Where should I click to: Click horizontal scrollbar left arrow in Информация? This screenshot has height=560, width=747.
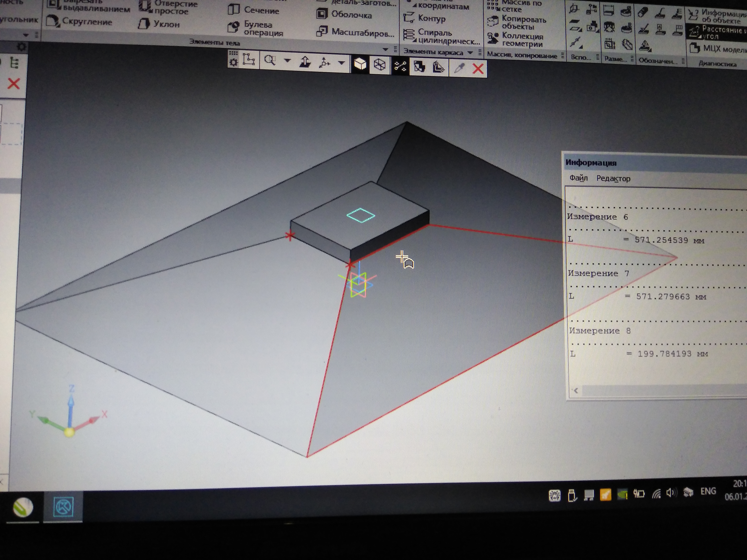click(576, 391)
